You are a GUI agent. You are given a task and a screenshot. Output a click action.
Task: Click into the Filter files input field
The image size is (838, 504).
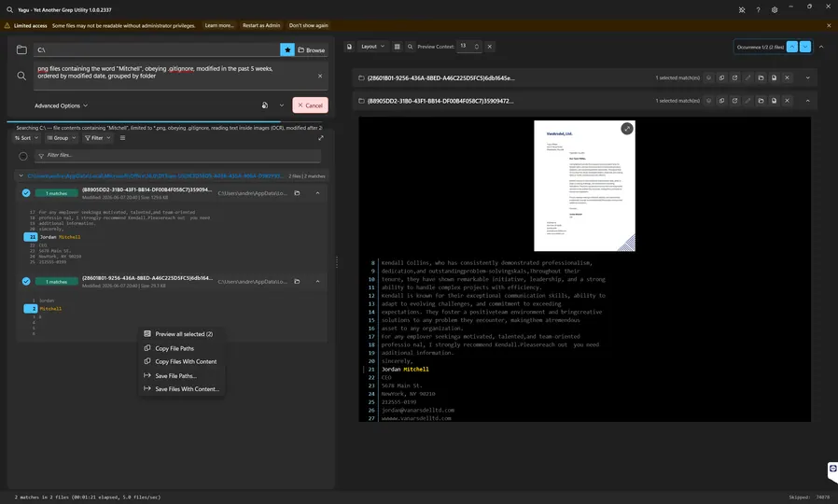pyautogui.click(x=177, y=156)
